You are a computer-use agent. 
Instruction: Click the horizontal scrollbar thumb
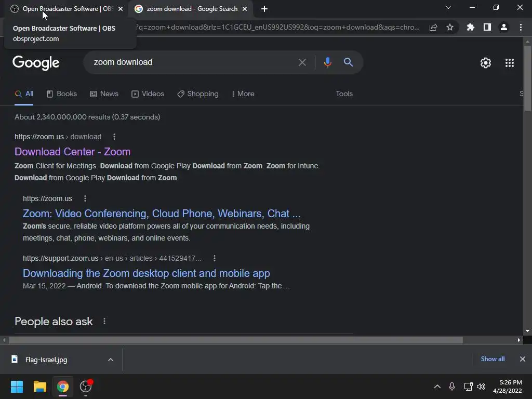pos(236,340)
